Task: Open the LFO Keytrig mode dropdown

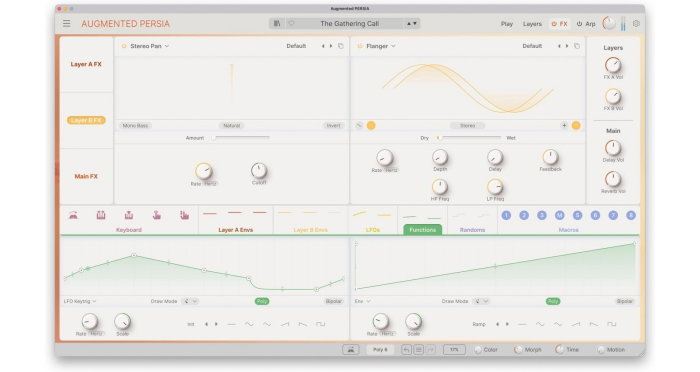Action: click(x=80, y=301)
